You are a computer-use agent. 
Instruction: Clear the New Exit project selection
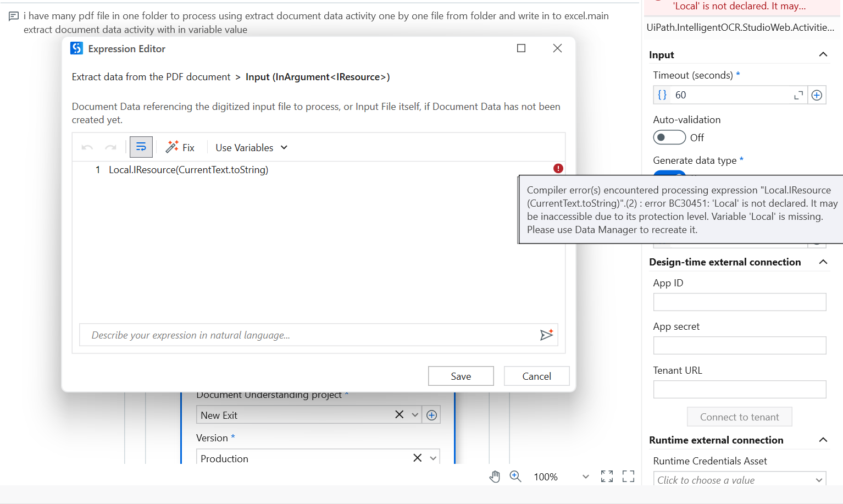click(x=400, y=414)
